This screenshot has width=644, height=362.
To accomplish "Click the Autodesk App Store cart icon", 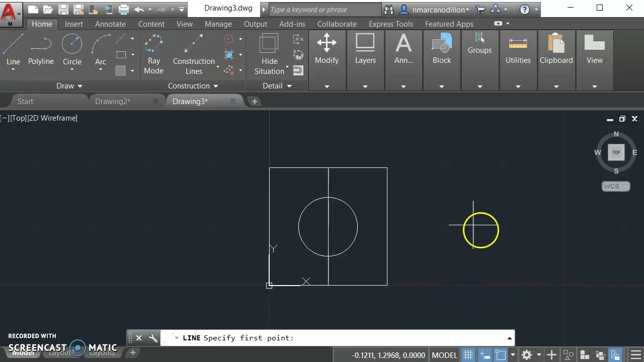I will point(480,9).
